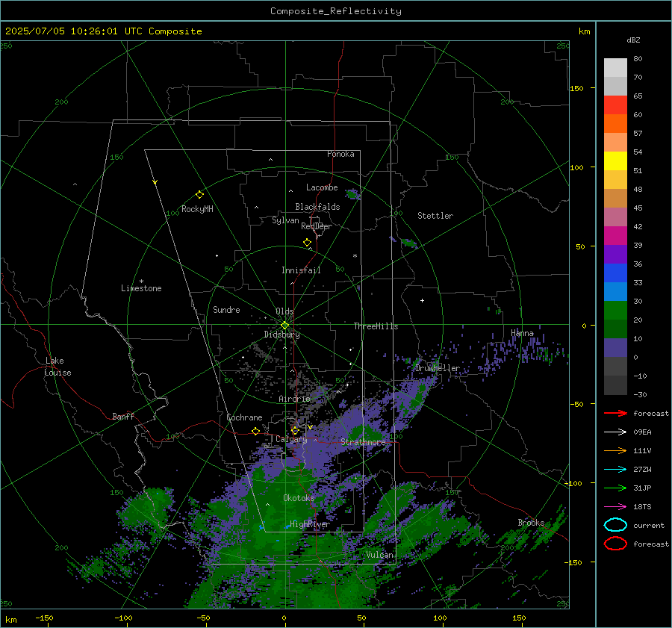Click the Stettler city label
672x628 pixels.
coord(435,216)
